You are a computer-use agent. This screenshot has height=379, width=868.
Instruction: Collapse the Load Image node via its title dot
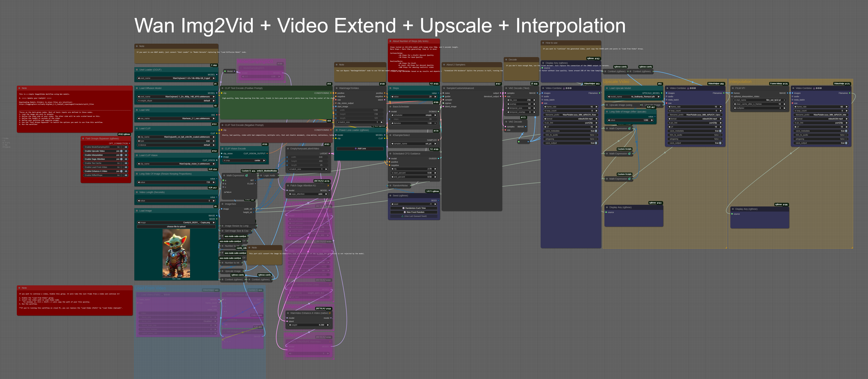137,210
